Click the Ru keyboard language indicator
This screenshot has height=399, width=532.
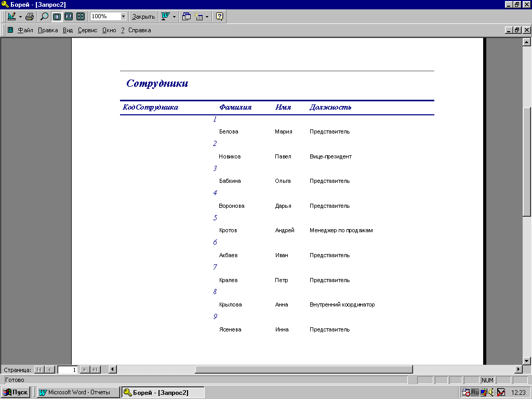[475, 392]
